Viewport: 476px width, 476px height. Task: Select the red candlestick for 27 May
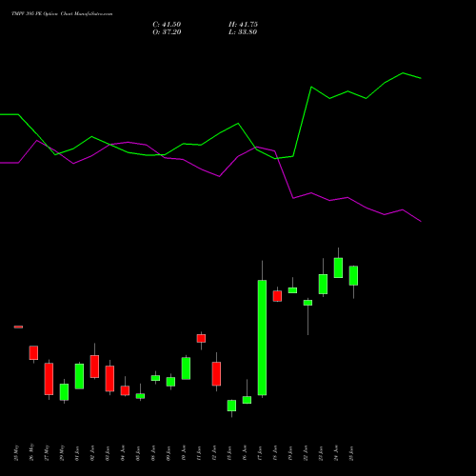click(x=49, y=379)
